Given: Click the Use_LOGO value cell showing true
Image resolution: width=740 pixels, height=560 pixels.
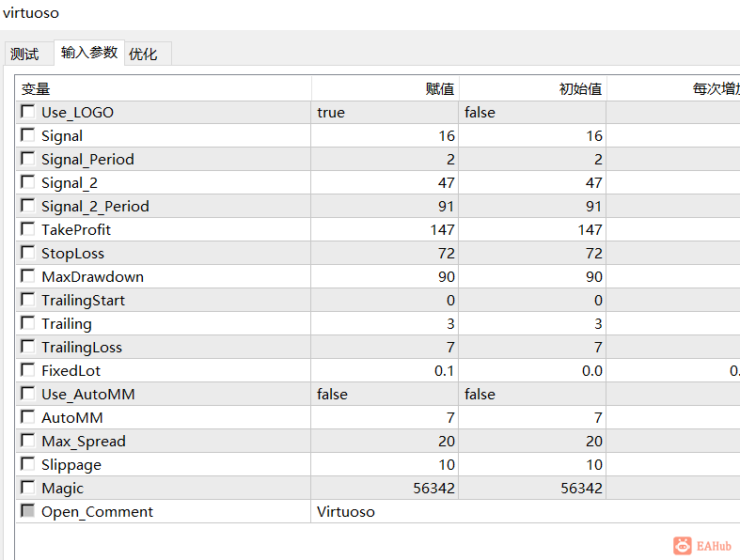Looking at the screenshot, I should (x=385, y=113).
